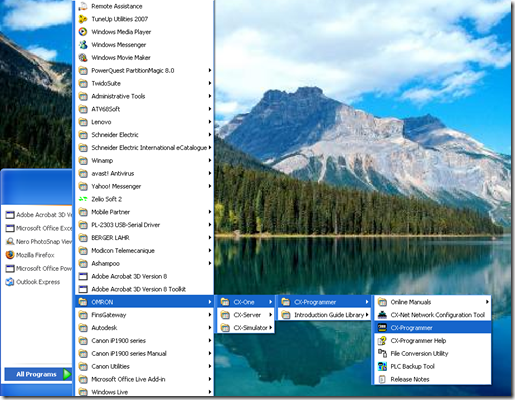
Task: Click the Windows Media Player icon
Action: 83,32
